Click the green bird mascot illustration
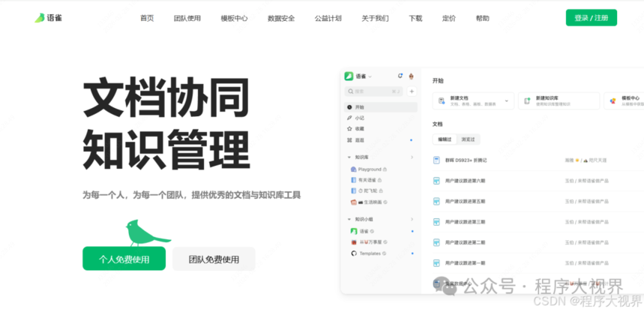The width and height of the screenshot is (644, 312). 147,232
